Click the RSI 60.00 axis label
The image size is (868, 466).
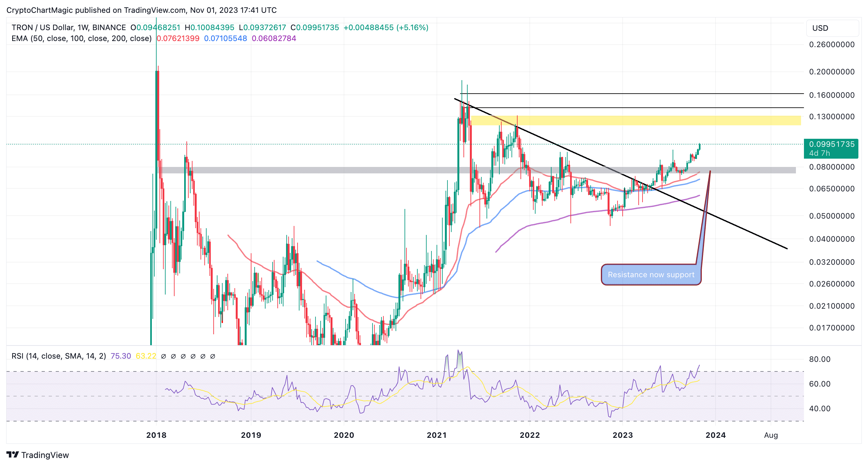click(x=820, y=384)
